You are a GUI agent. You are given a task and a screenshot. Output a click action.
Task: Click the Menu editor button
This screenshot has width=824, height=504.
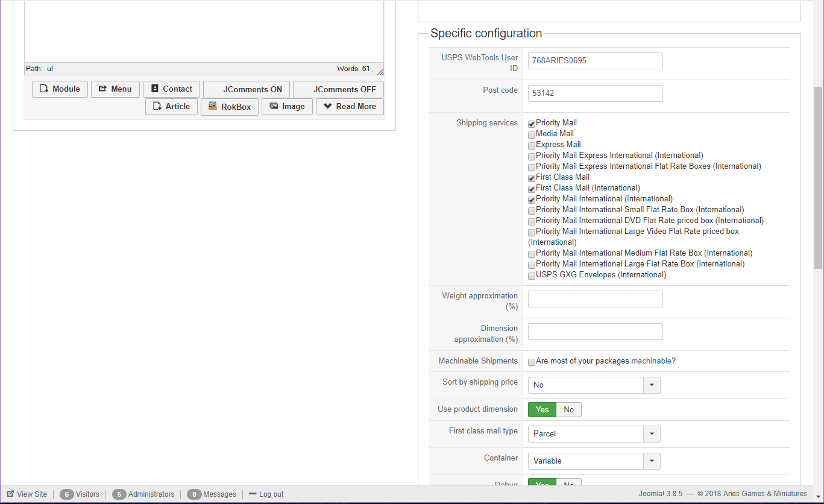tap(115, 89)
